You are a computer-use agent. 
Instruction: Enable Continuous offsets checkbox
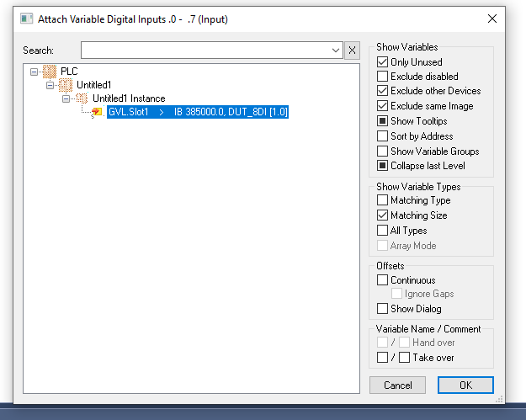[382, 280]
